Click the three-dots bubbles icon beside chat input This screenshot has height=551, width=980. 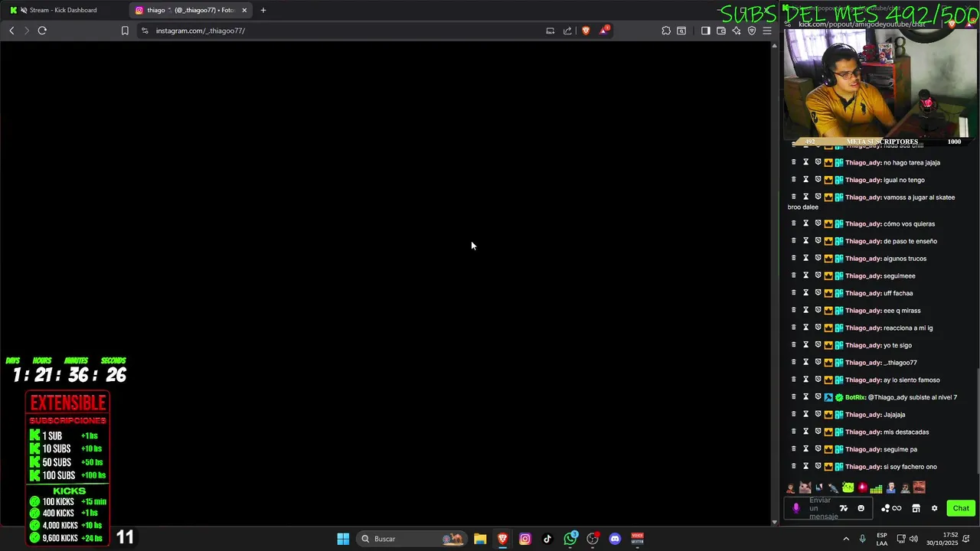pyautogui.click(x=886, y=508)
